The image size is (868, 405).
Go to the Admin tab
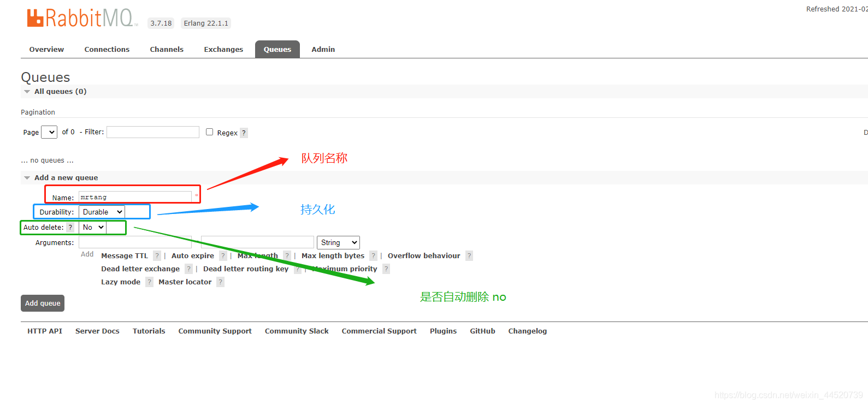323,49
